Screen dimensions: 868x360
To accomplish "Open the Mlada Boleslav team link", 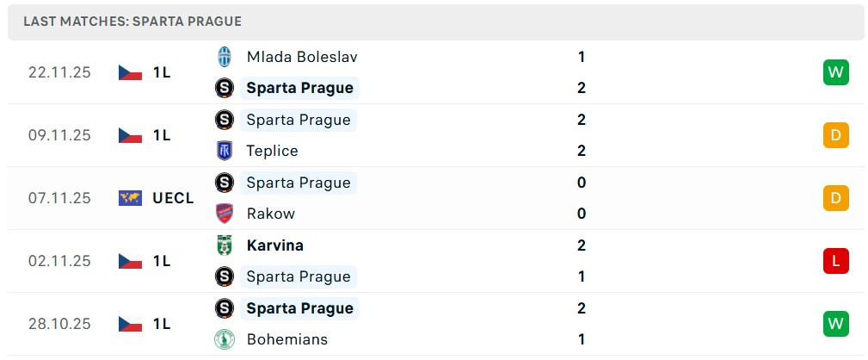I will click(x=302, y=57).
